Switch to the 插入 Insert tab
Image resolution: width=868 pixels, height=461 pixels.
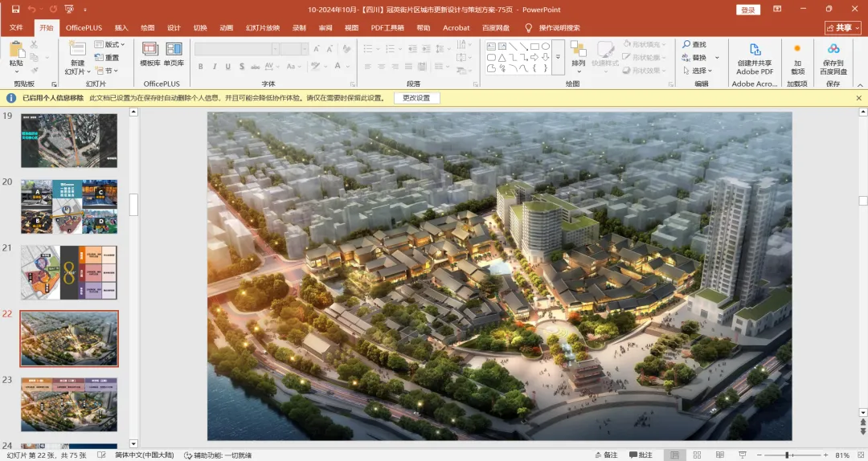pos(121,27)
